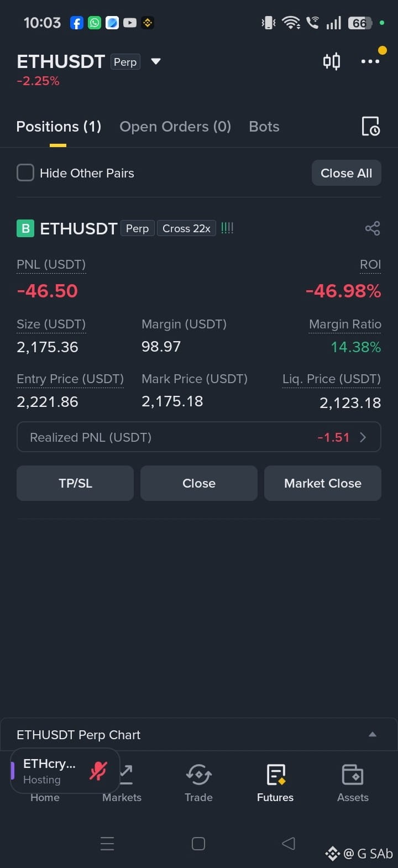Tap the muted microphone icon
The image size is (398, 868).
coord(98,771)
